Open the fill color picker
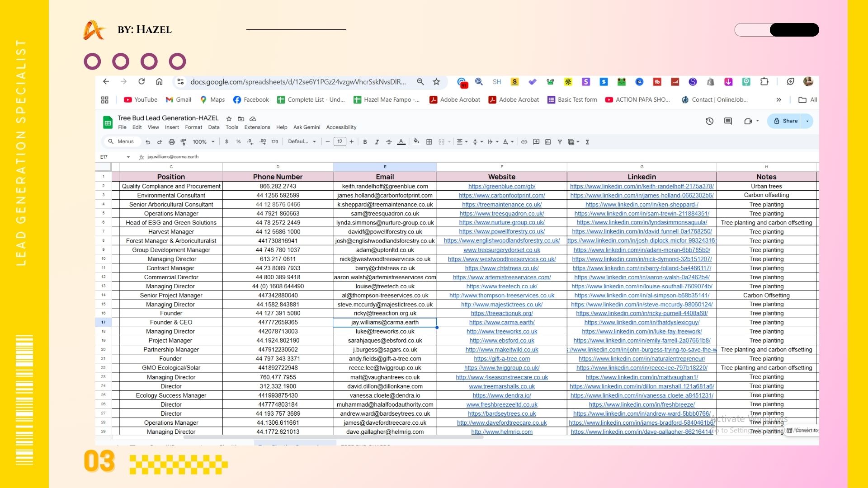Screen dimensions: 868x488 click(x=416, y=142)
